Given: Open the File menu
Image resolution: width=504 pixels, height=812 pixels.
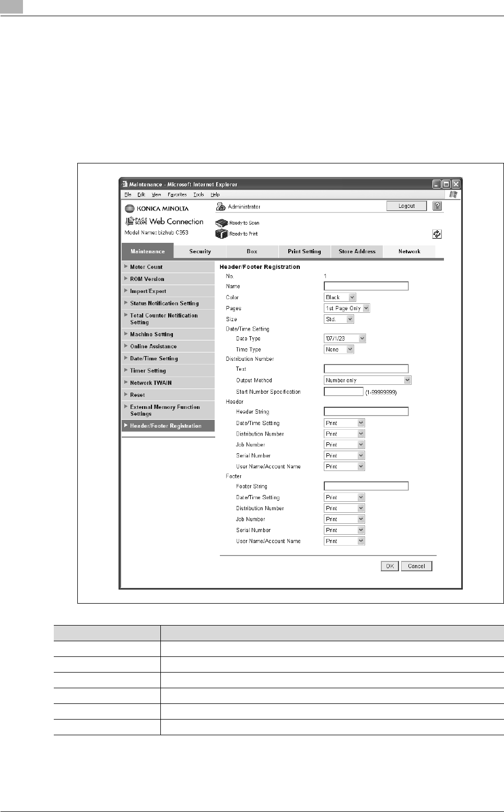Looking at the screenshot, I should tap(128, 194).
